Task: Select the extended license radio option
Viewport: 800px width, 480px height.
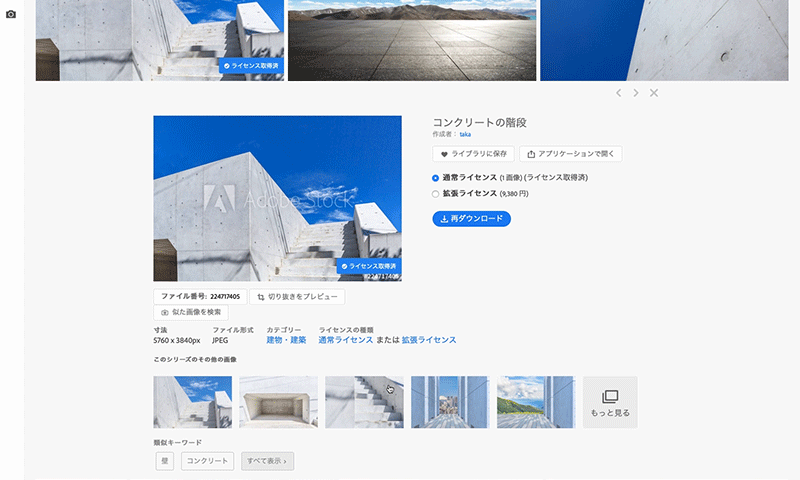Action: click(435, 194)
